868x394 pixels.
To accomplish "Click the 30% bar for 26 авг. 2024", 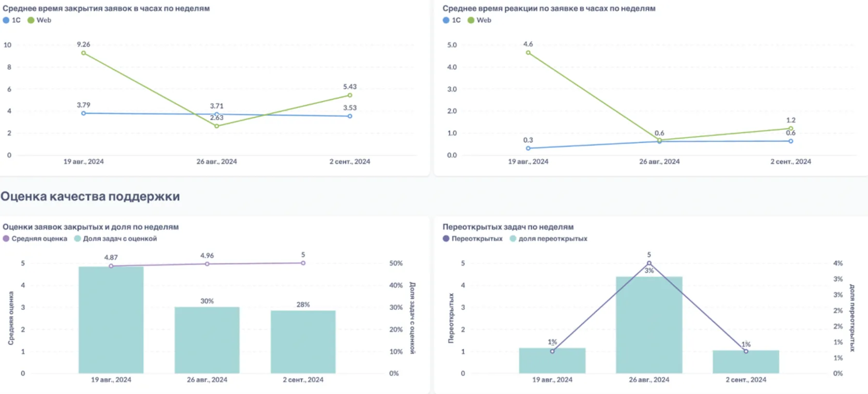I will click(x=207, y=340).
